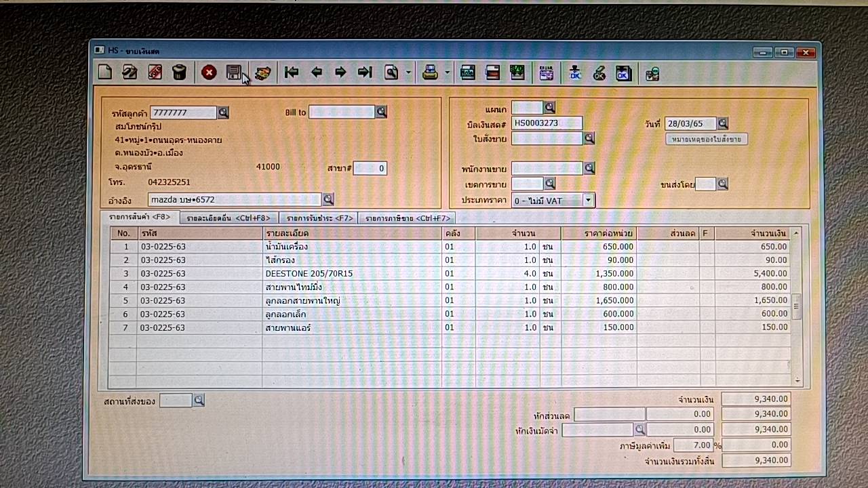Click the icon right of the save disk
This screenshot has width=868, height=488.
(x=262, y=73)
